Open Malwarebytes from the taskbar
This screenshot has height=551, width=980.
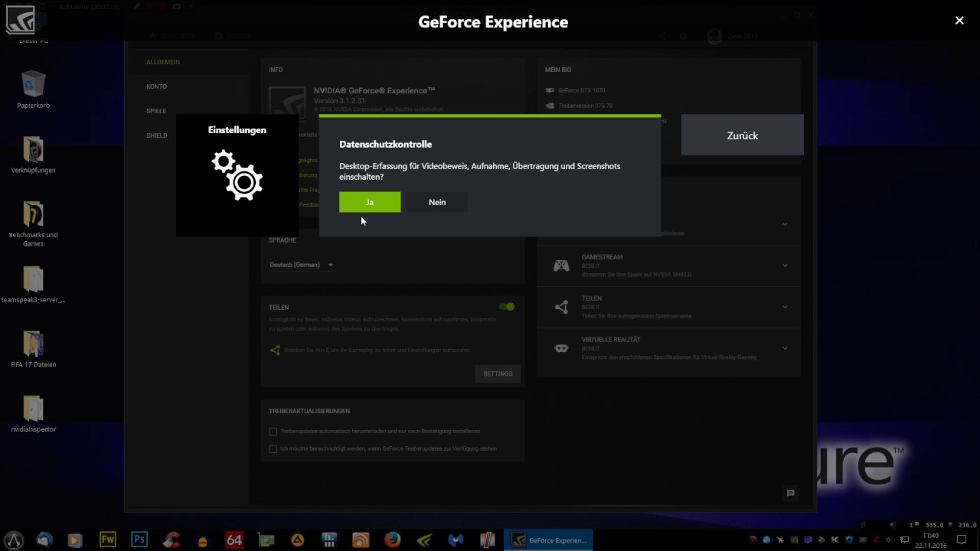coord(456,540)
